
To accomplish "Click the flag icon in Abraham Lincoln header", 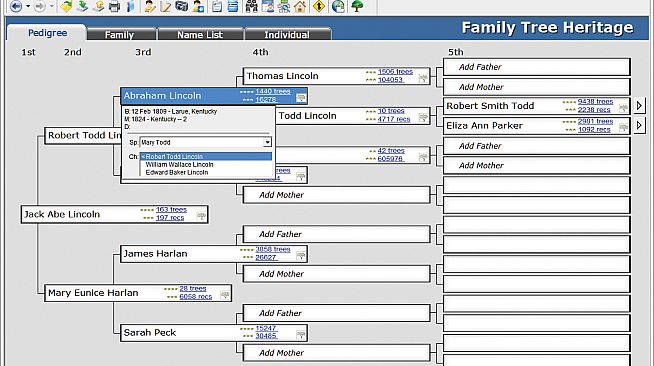I will click(301, 98).
